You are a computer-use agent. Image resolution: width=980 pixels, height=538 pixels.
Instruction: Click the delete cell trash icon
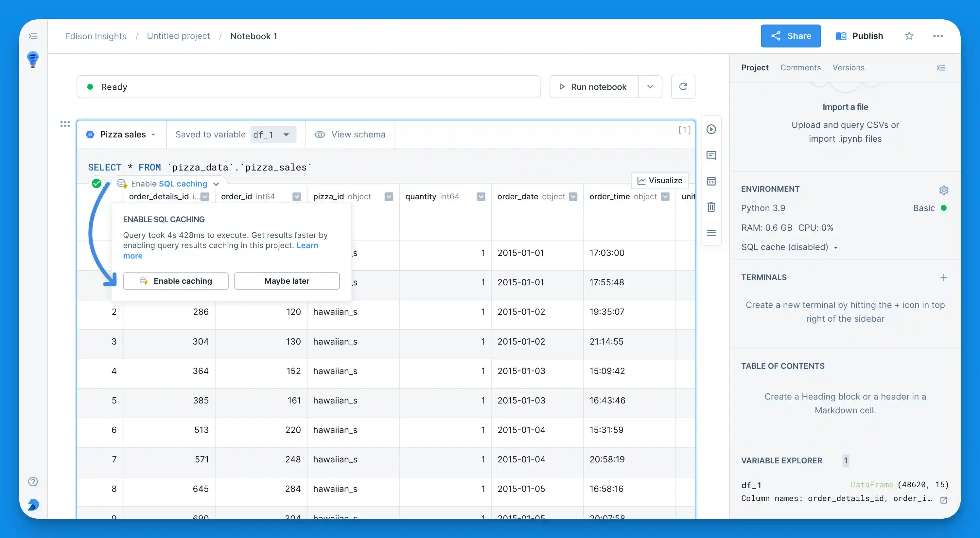click(711, 207)
